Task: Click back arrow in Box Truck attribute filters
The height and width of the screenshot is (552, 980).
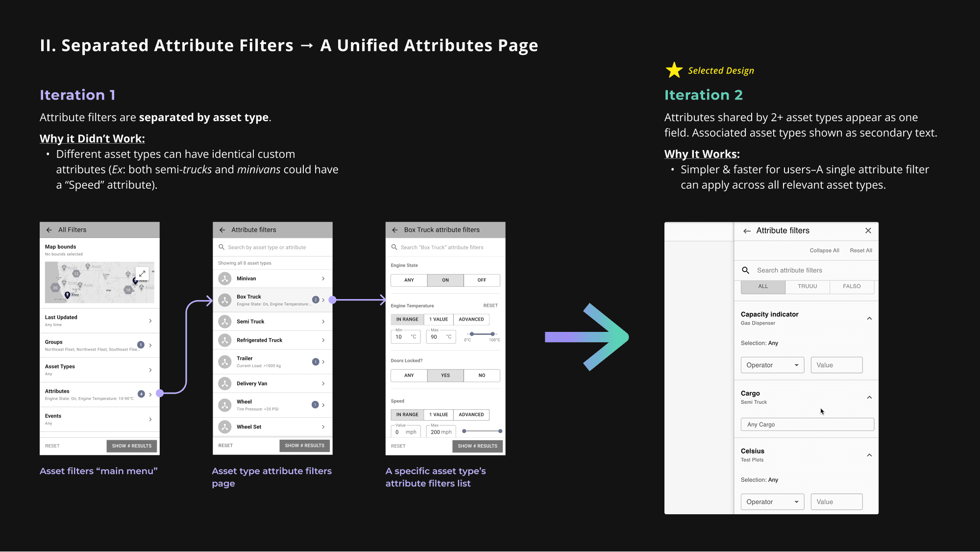Action: 395,230
